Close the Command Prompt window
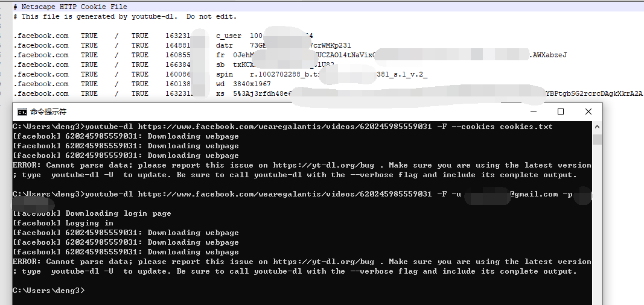 click(588, 112)
